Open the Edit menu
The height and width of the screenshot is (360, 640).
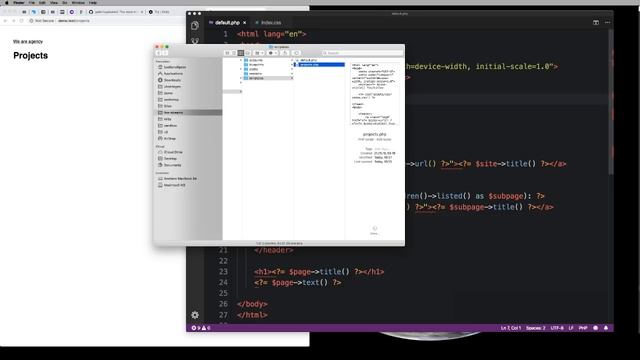click(42, 2)
